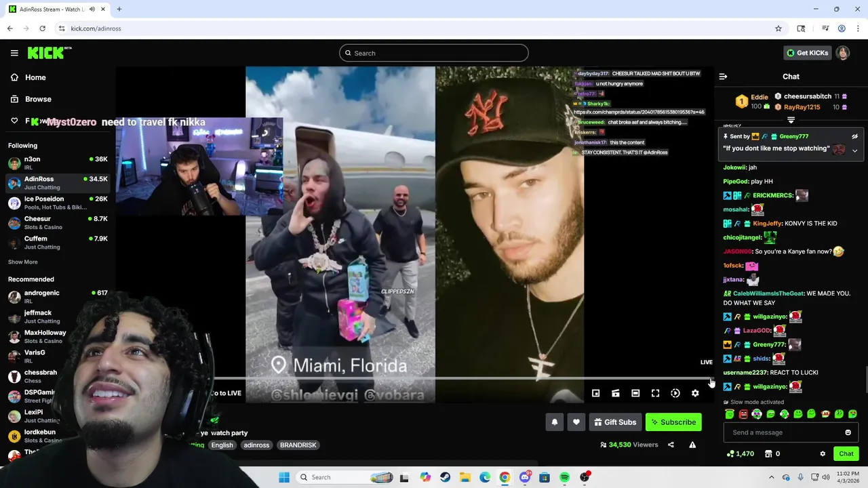This screenshot has height=488, width=868.
Task: Open the hamburger sidebar menu
Action: 14,53
